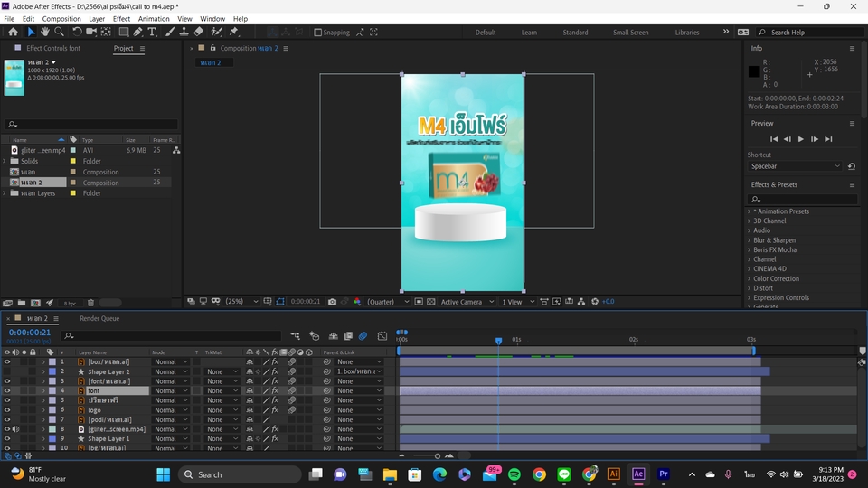Click the Home icon in the toolbar
The width and height of the screenshot is (868, 488).
14,33
